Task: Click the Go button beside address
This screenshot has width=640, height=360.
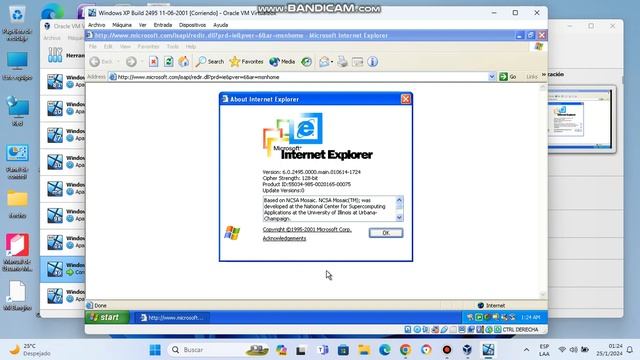Action: pos(508,77)
